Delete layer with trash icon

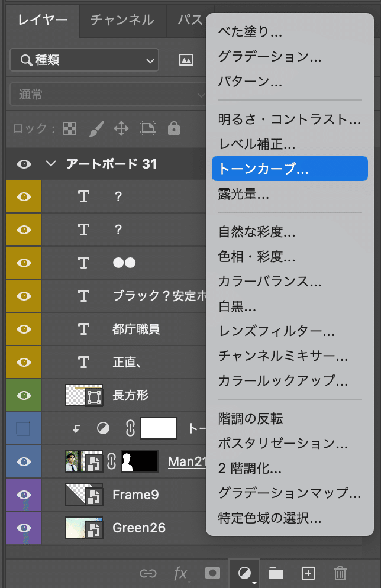point(340,573)
